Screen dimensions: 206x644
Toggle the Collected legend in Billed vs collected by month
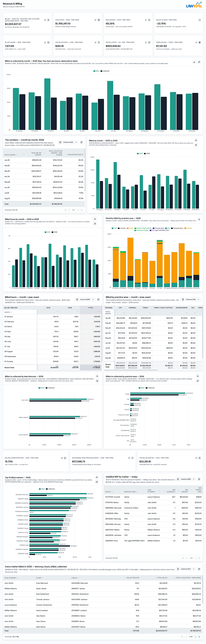(x=105, y=71)
